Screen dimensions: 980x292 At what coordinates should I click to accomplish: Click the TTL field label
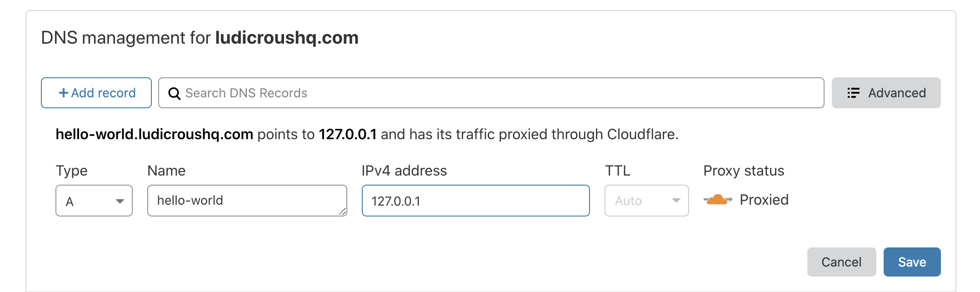[x=617, y=171]
